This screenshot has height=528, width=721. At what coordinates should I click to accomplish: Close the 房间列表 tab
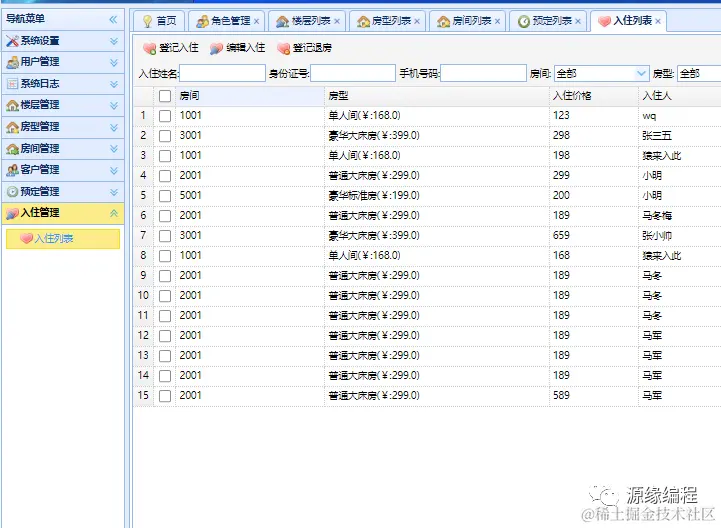(x=498, y=21)
